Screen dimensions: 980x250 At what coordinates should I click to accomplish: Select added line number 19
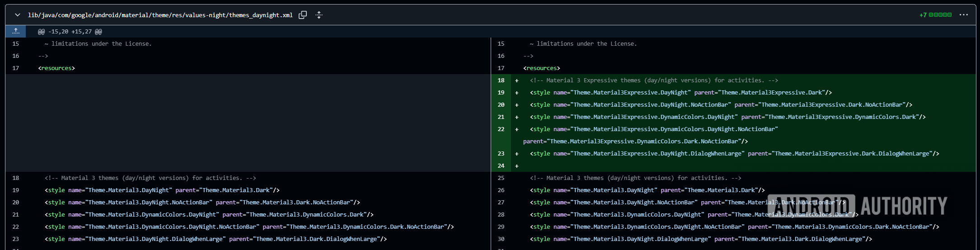[x=501, y=93]
